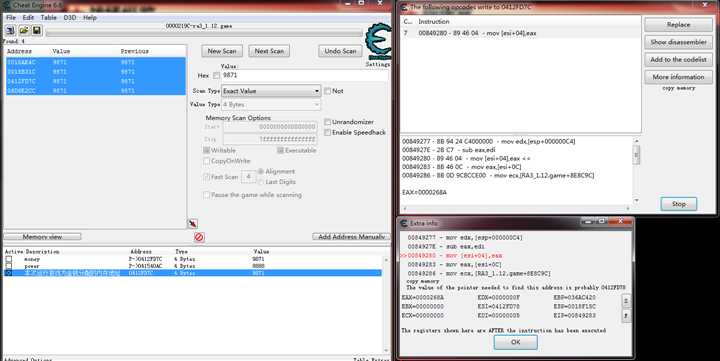Open the process list icon
720x361 pixels.
[x=11, y=31]
